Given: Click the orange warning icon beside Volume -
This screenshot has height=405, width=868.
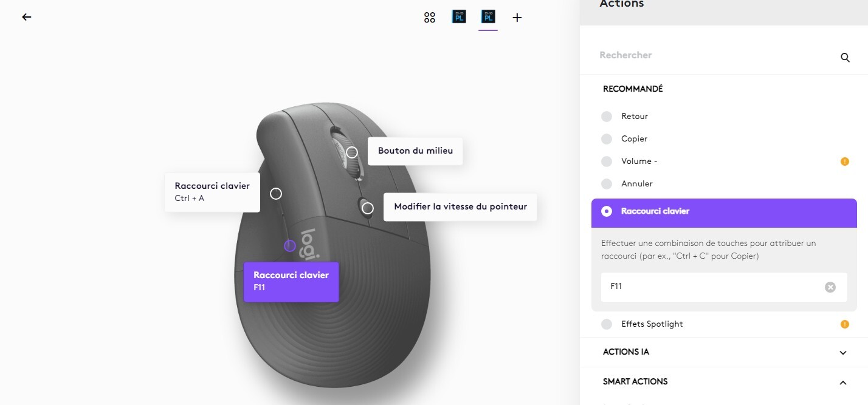Looking at the screenshot, I should point(844,162).
